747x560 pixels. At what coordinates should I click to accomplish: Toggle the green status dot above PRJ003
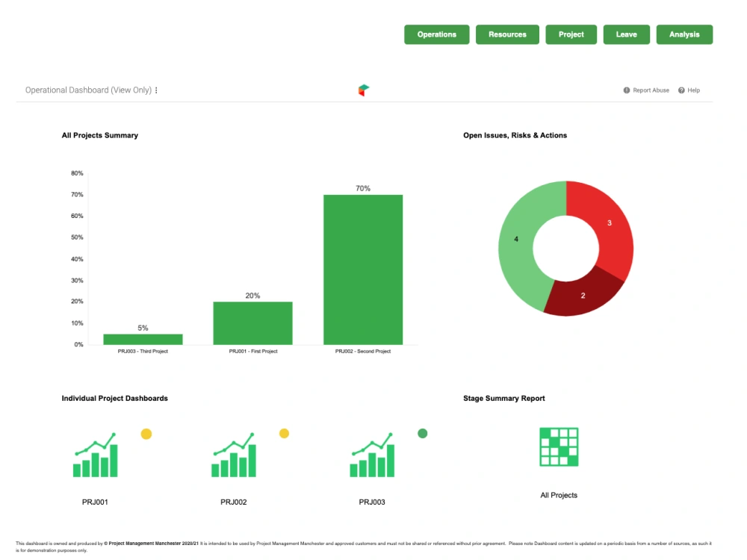[x=423, y=433]
